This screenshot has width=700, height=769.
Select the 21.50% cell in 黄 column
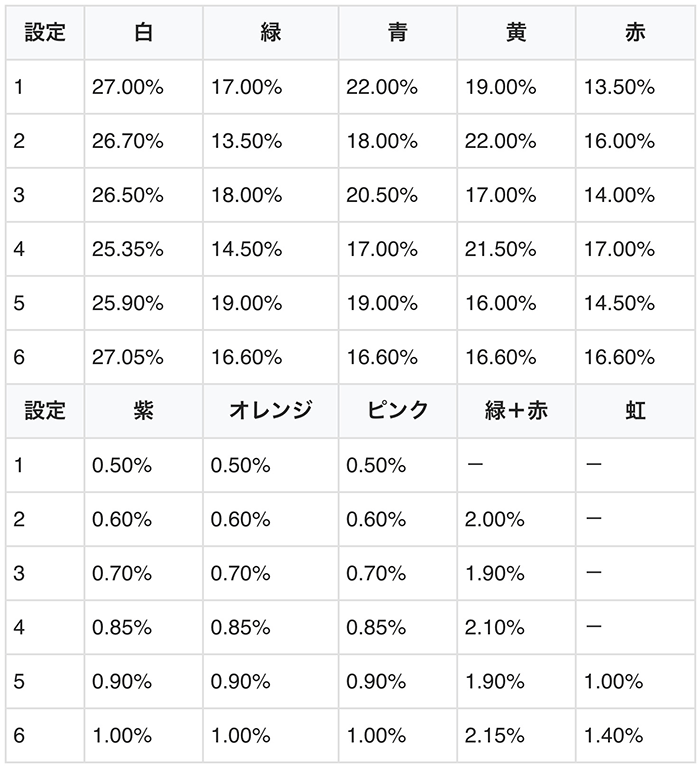[501, 249]
